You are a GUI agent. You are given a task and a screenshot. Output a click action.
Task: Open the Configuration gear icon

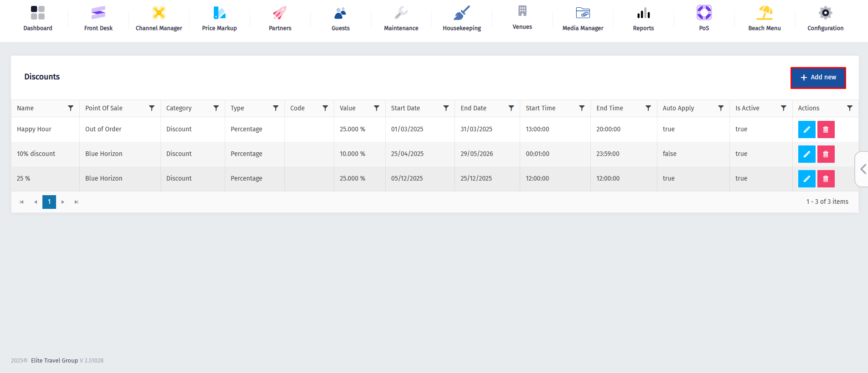click(x=825, y=13)
